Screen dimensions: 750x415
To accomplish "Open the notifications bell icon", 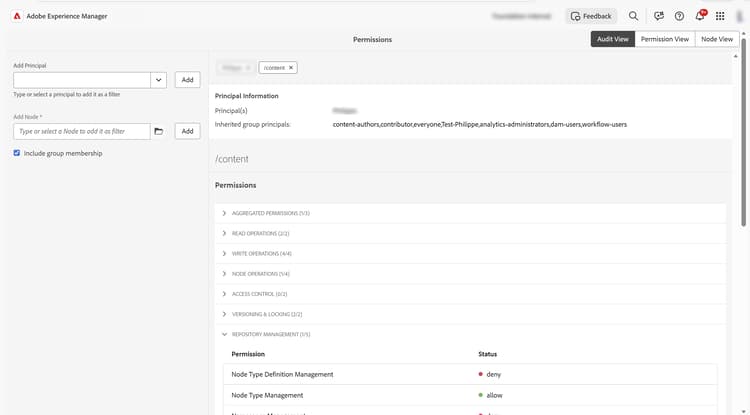I will [x=700, y=16].
